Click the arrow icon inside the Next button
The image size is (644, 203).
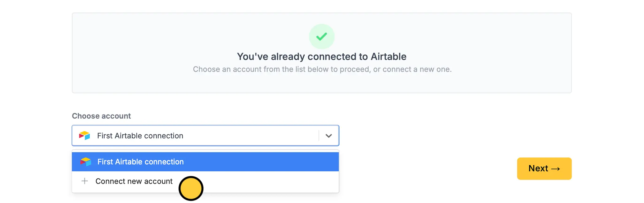pyautogui.click(x=555, y=168)
